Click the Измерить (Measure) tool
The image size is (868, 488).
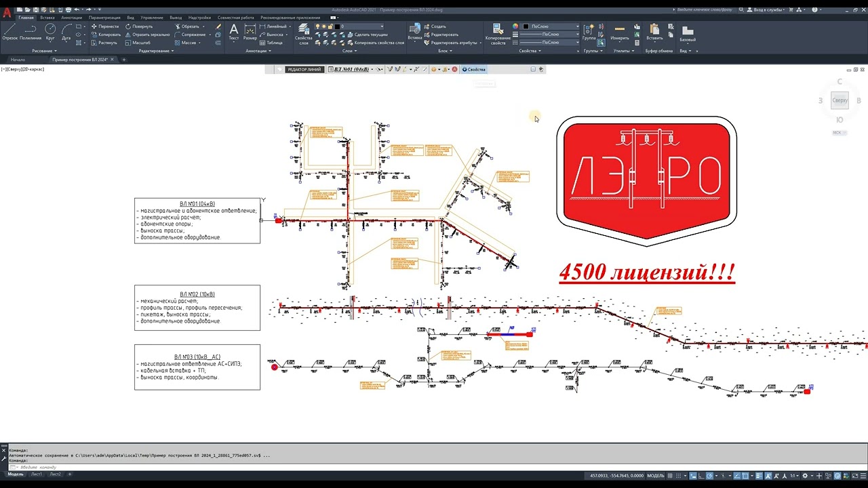(x=620, y=32)
